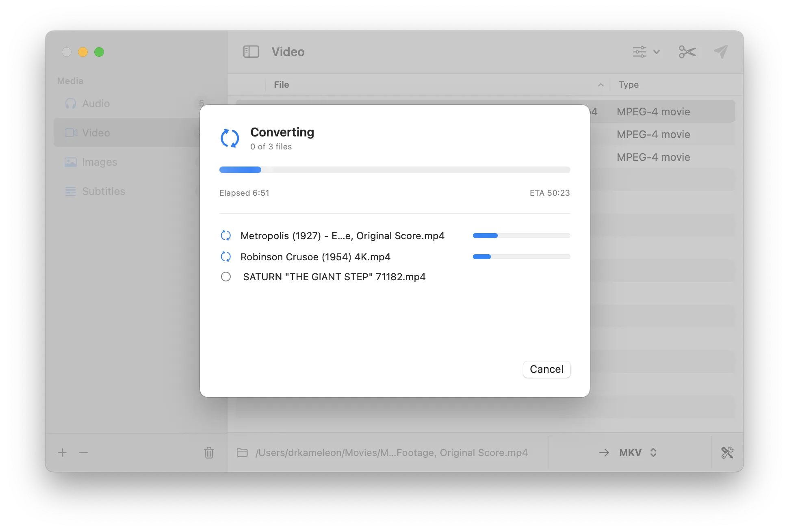
Task: Click the Robinson Crusoe (1954) 4K.mp4 entry
Action: (315, 257)
